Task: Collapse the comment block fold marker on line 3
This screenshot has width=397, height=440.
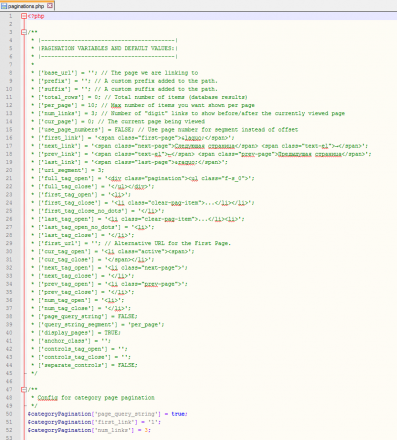Action: (24, 32)
